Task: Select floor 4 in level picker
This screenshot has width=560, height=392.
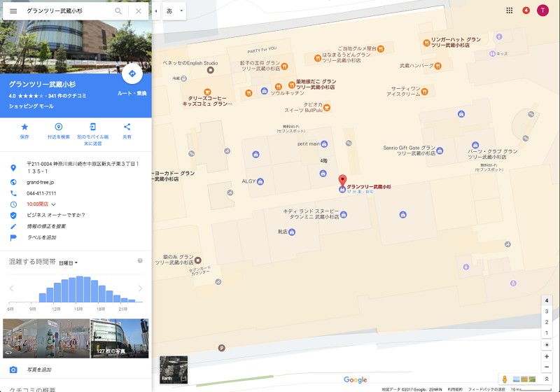Action: point(547,300)
